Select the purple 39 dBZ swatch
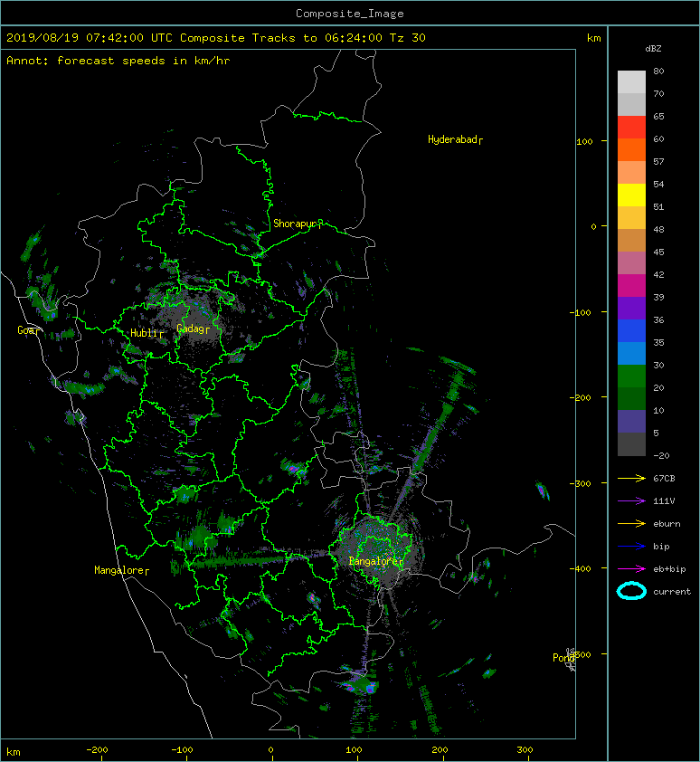This screenshot has height=762, width=700. pyautogui.click(x=631, y=308)
